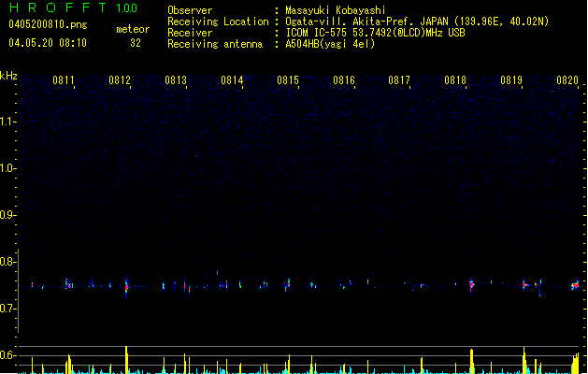Click the Observer label
The height and width of the screenshot is (374, 588).
point(190,10)
